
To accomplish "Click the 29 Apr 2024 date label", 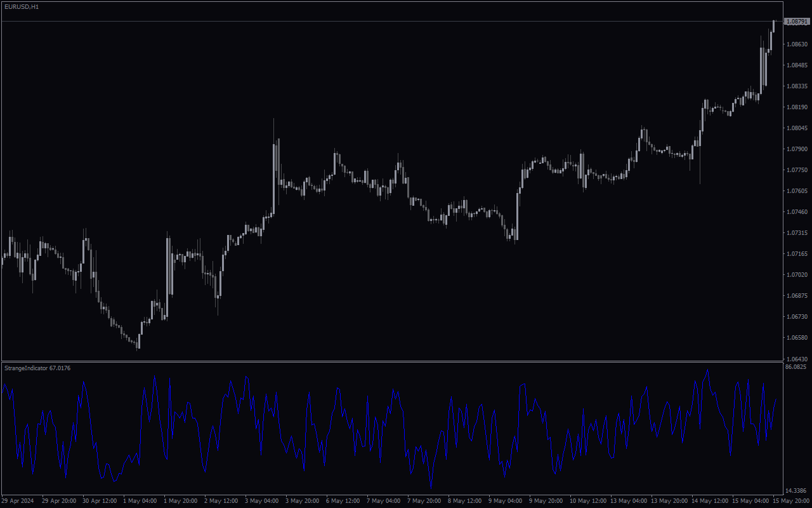I will coord(18,501).
